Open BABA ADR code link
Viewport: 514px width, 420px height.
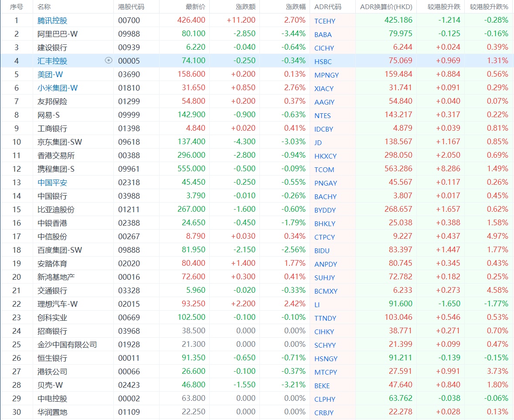point(323,35)
